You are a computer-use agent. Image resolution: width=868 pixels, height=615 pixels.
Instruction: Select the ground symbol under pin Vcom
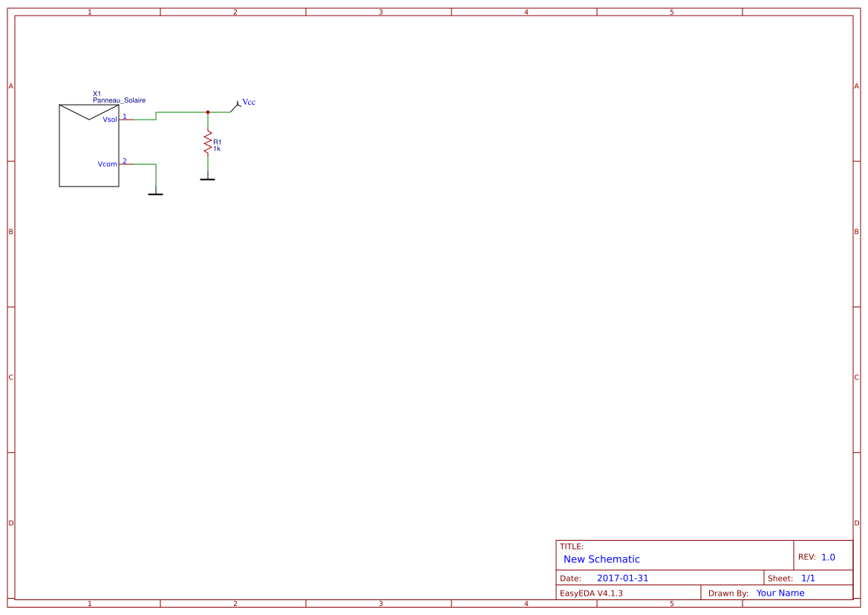tap(156, 192)
